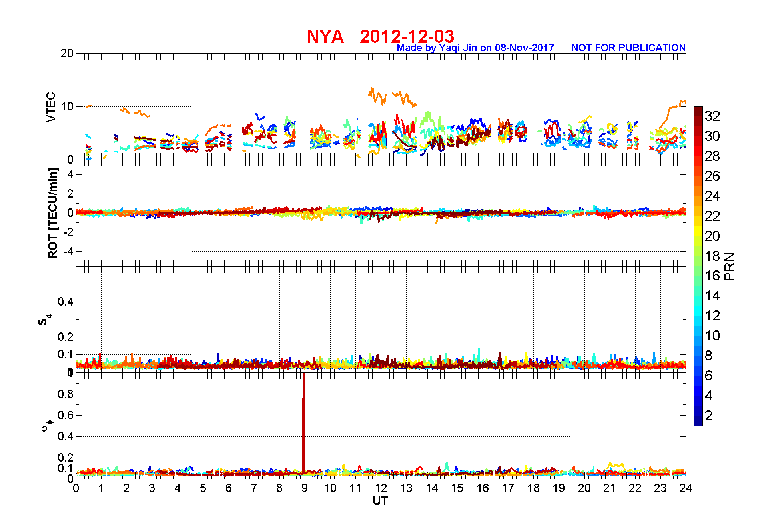Click the dark blue bottom of the colorbar
The width and height of the screenshot is (762, 532).
pyautogui.click(x=698, y=421)
